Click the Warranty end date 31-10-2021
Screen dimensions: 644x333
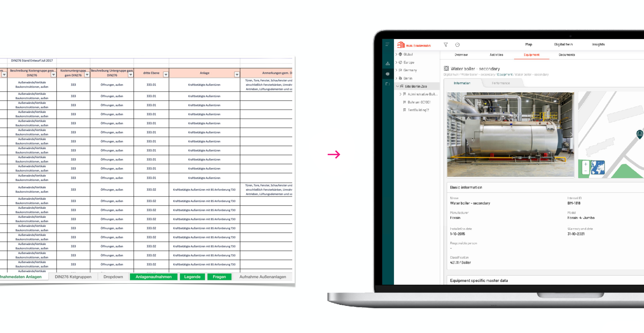576,234
